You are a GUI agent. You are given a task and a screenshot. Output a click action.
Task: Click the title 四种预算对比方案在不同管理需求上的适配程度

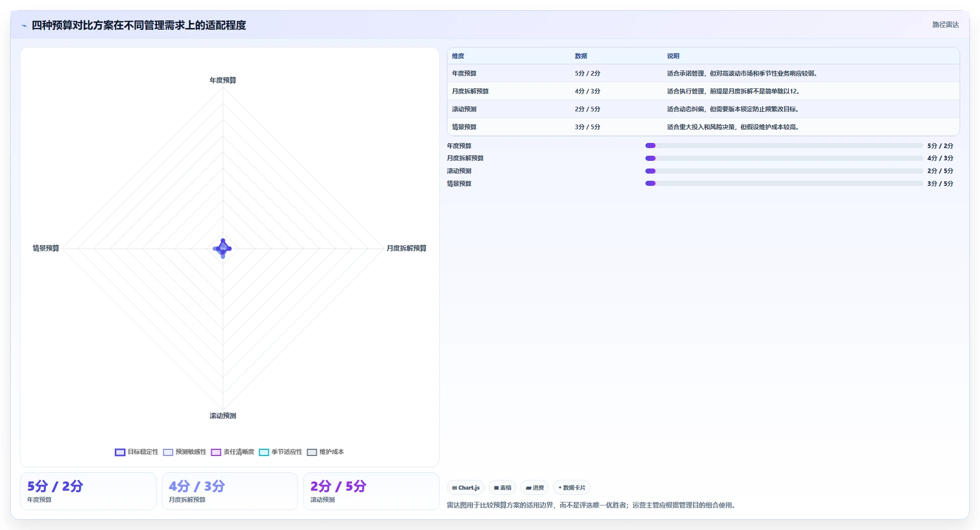(x=139, y=25)
